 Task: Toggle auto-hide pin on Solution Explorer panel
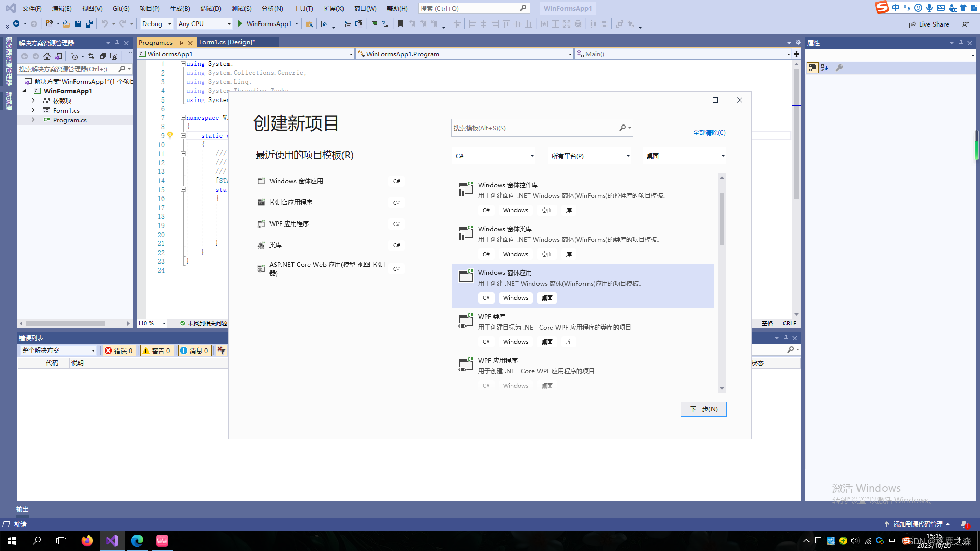pos(117,43)
